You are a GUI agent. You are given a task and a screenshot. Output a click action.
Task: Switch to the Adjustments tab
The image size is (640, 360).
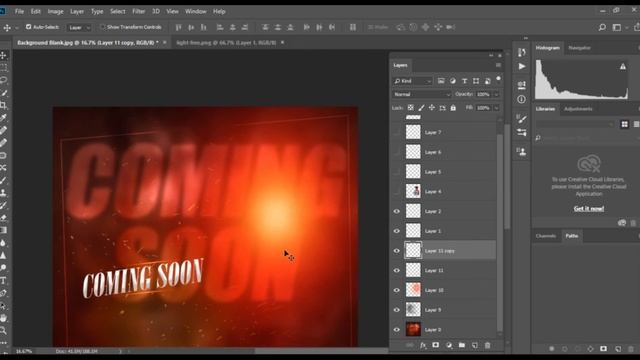578,109
